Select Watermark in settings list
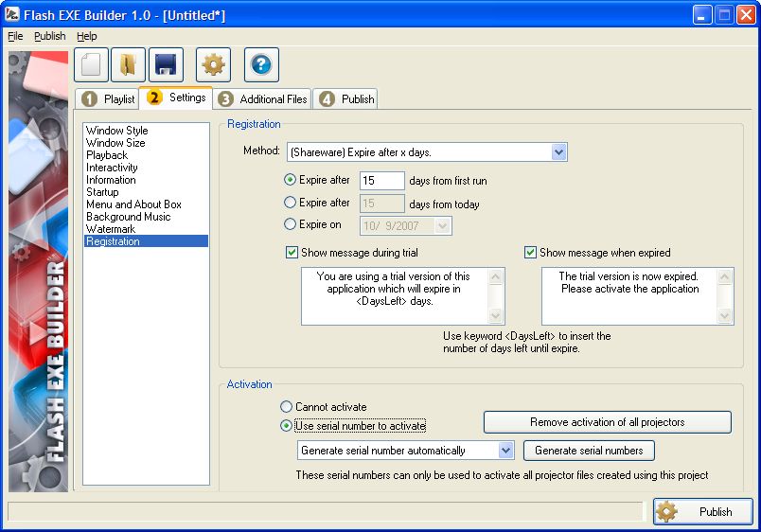 point(146,229)
